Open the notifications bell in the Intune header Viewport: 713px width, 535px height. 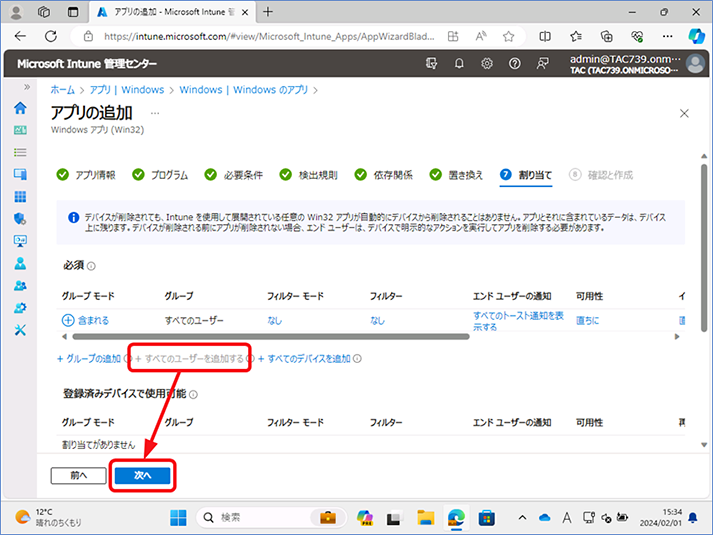point(459,64)
